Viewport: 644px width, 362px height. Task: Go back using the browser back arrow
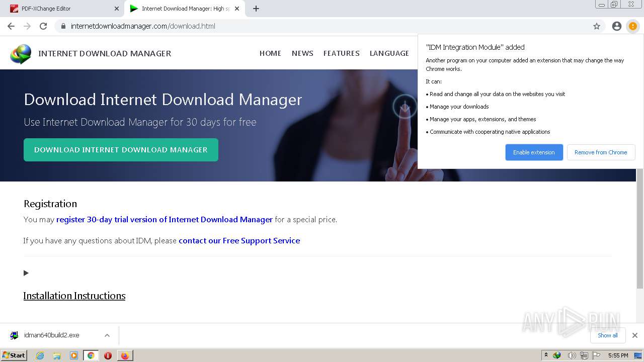11,26
